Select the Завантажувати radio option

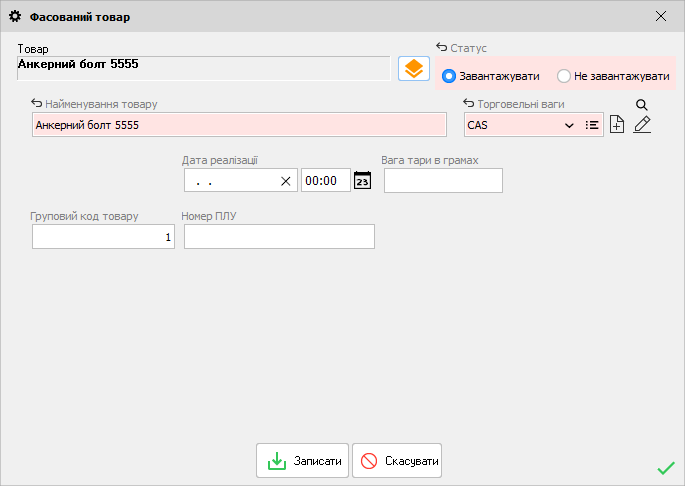coord(449,76)
